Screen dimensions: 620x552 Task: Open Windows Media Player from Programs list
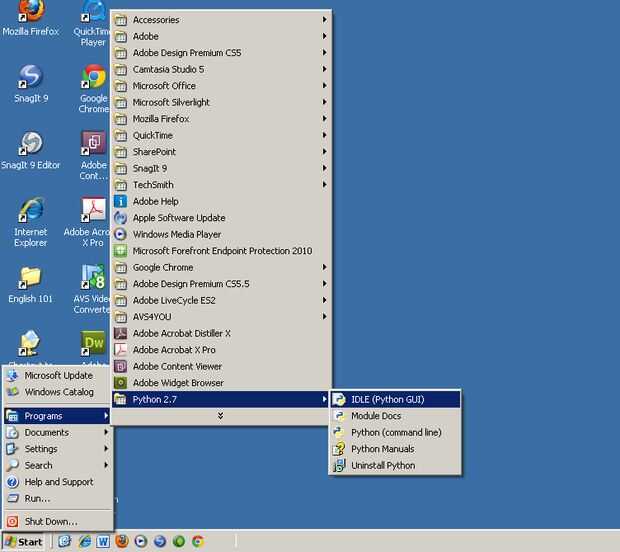click(x=221, y=234)
